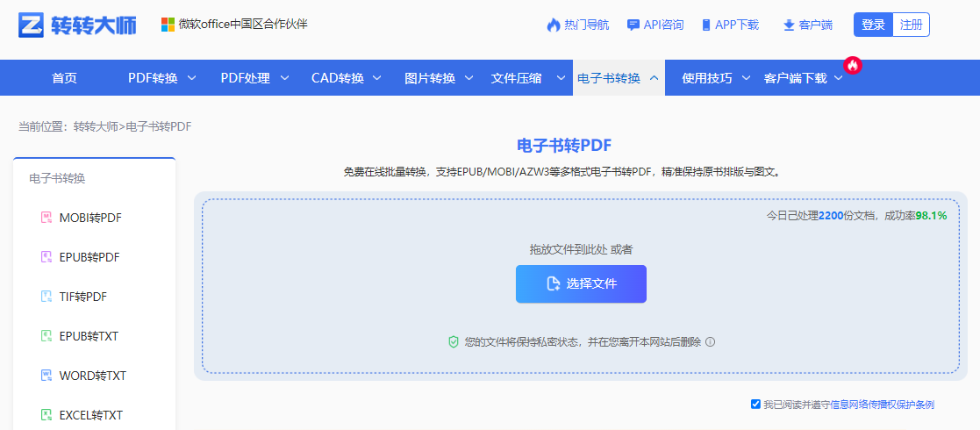This screenshot has height=430, width=980.
Task: Click the flame icon beside 热门导航
Action: click(x=553, y=25)
